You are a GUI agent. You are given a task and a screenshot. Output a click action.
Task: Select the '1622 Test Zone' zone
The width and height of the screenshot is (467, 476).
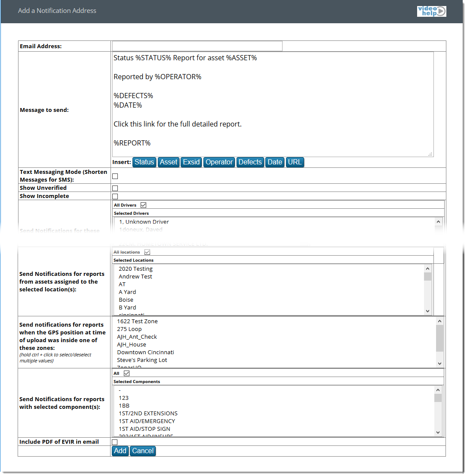137,321
